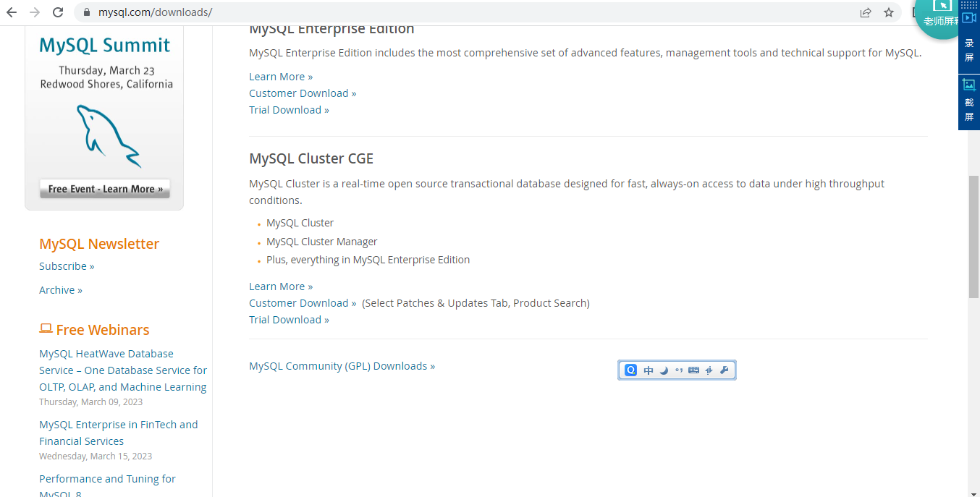Toggle punctuation mode icon on IME bar
980x497 pixels.
(679, 370)
